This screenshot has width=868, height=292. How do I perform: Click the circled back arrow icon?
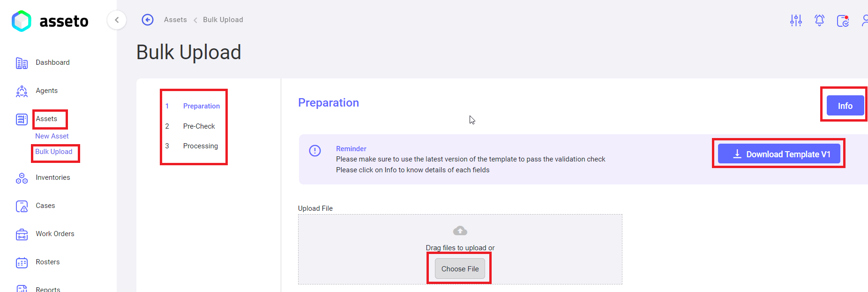click(x=148, y=20)
